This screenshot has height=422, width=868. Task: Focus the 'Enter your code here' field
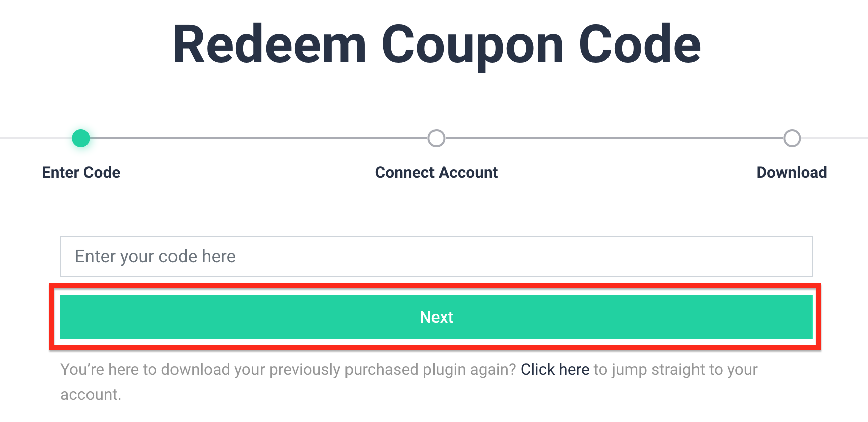tap(436, 256)
